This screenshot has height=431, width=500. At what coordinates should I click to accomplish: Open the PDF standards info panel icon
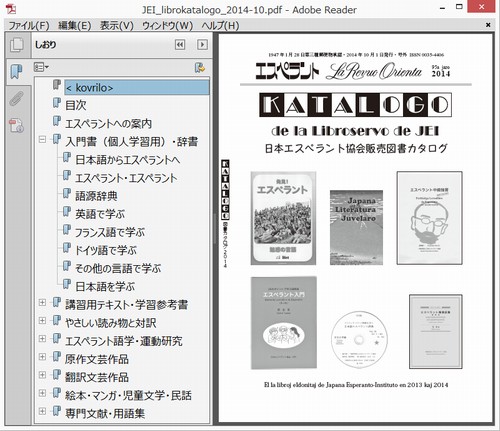click(x=16, y=125)
